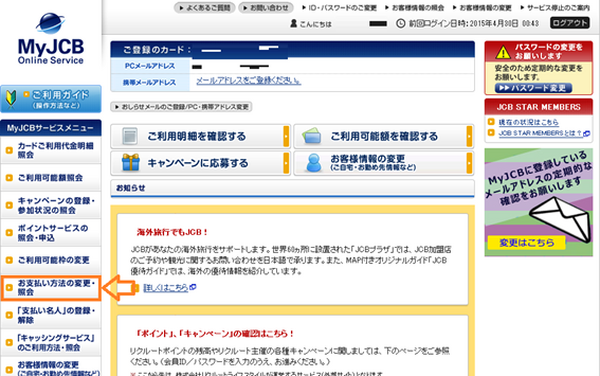The height and width of the screenshot is (376, 600).
Task: Click the envelope banner image
Action: 538,202
